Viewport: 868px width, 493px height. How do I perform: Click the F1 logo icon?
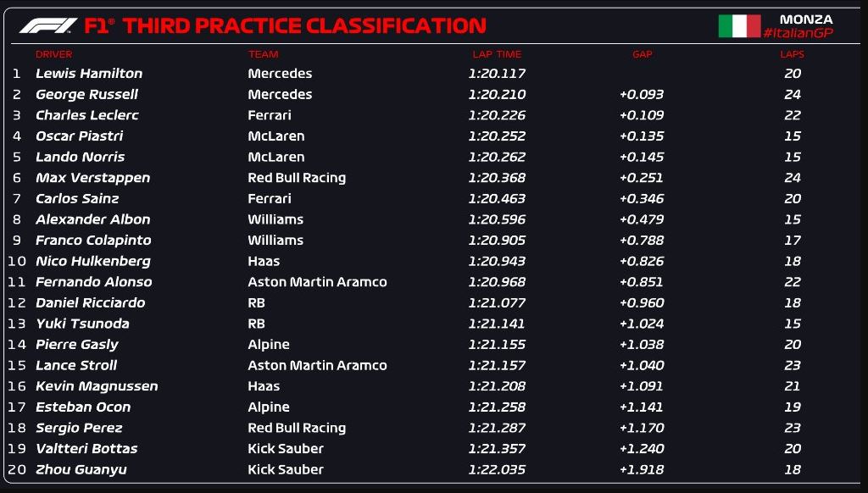point(48,25)
